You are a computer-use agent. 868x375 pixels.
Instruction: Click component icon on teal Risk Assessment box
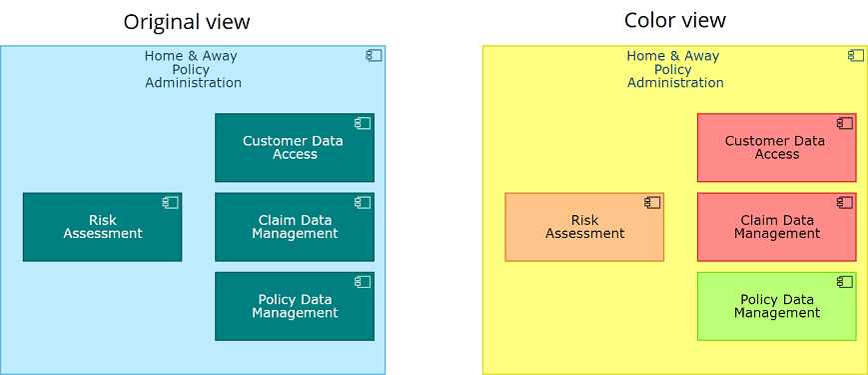click(170, 203)
